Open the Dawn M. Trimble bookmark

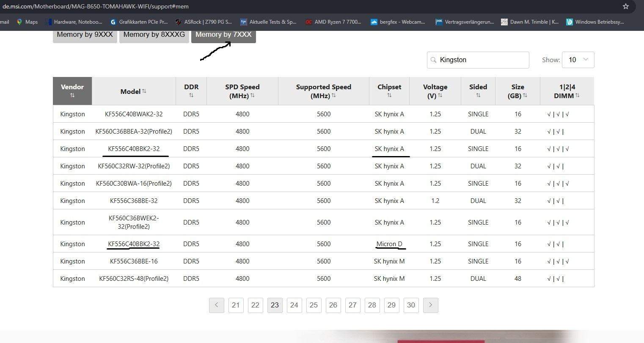[529, 22]
